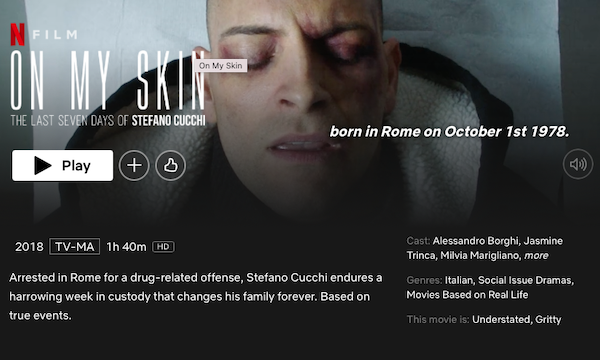The width and height of the screenshot is (600, 360).
Task: Expand full cast list via more
Action: (536, 255)
